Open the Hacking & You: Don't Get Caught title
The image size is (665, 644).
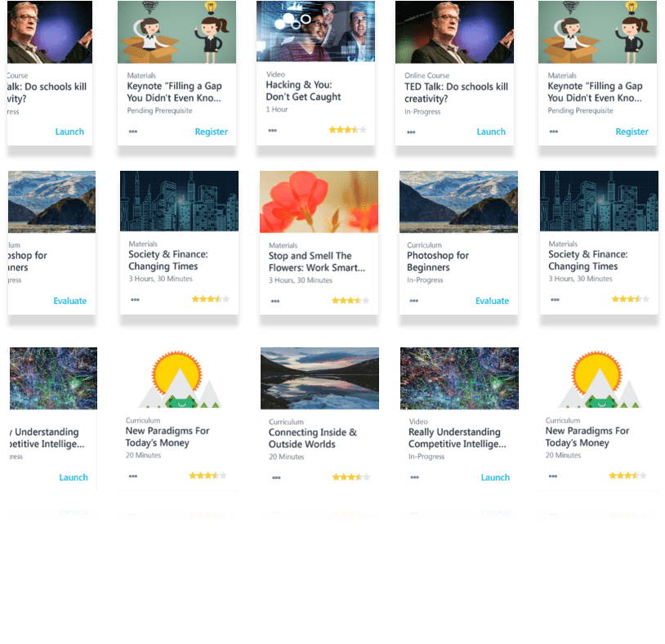[303, 91]
